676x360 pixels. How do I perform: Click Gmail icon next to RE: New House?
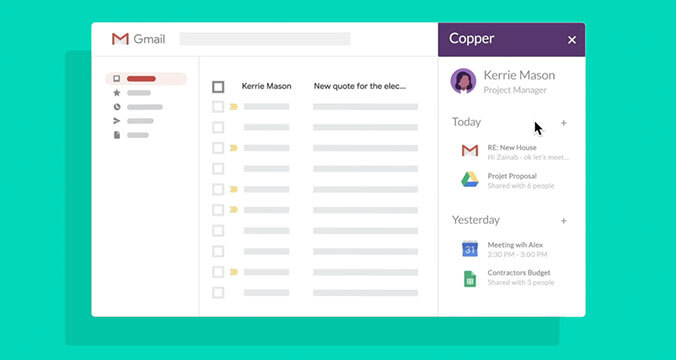click(470, 150)
